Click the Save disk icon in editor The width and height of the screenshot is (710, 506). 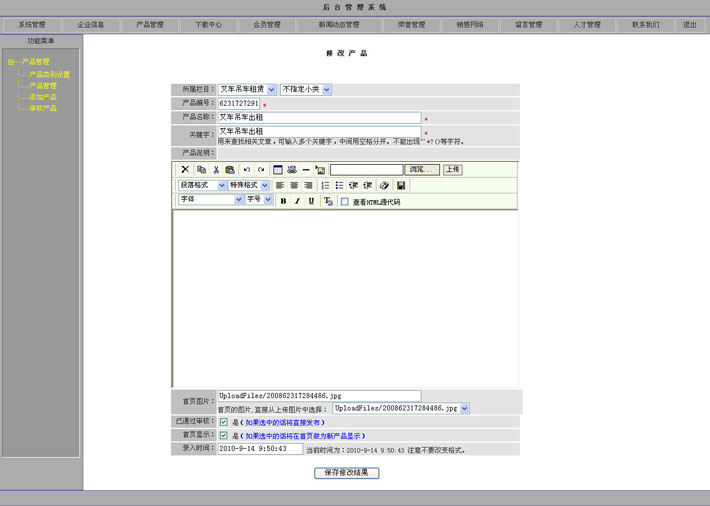[401, 186]
